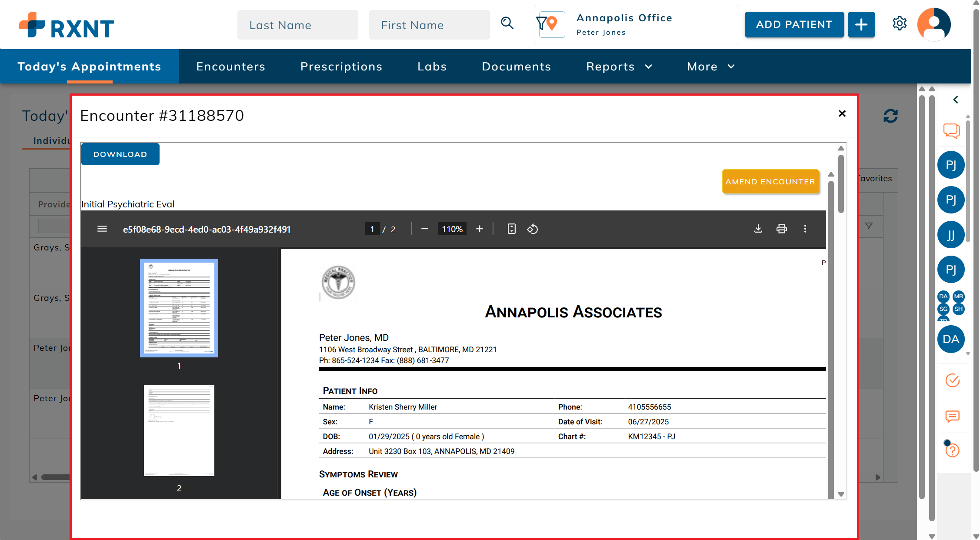Zoom in the PDF with plus

479,229
